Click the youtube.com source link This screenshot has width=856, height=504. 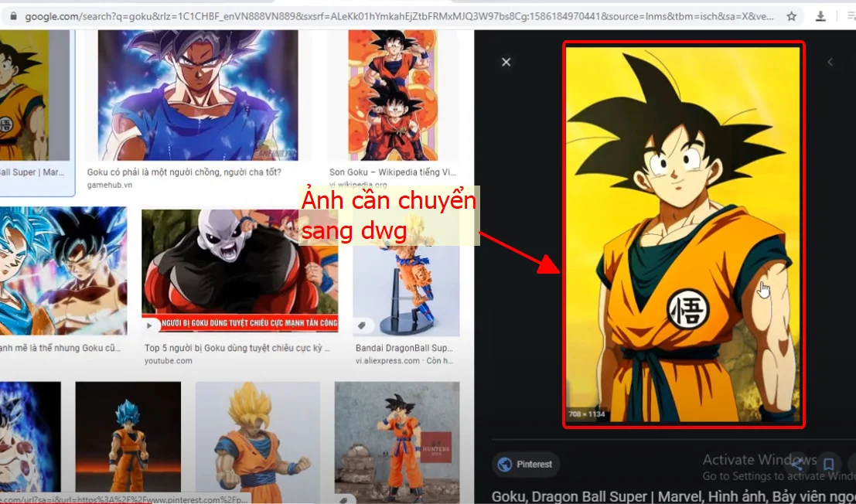168,360
